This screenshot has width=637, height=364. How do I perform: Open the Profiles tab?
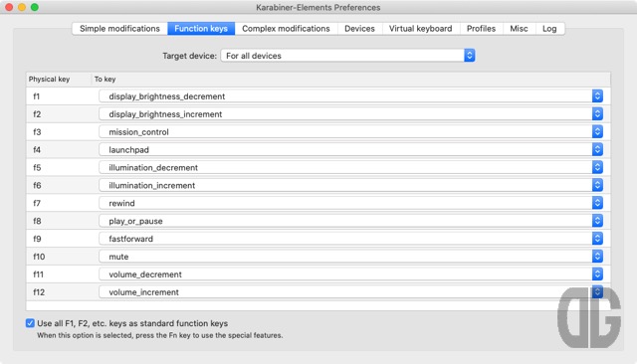click(x=481, y=29)
